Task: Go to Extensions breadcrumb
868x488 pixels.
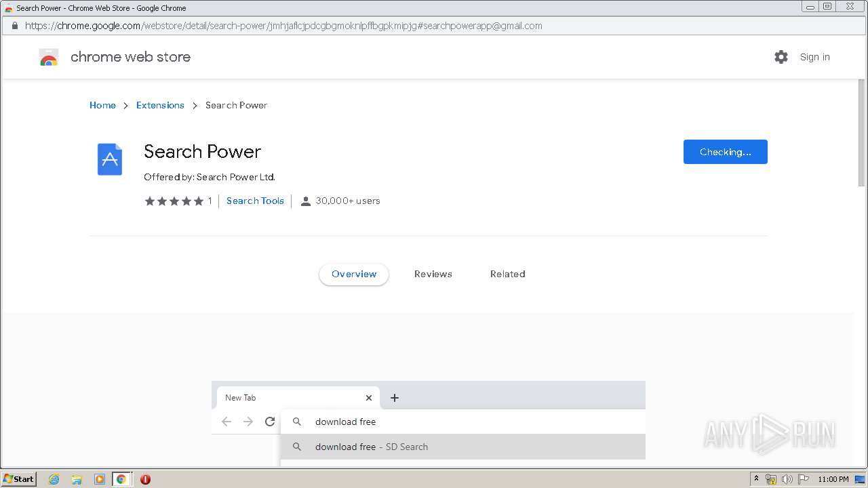Action: (160, 105)
